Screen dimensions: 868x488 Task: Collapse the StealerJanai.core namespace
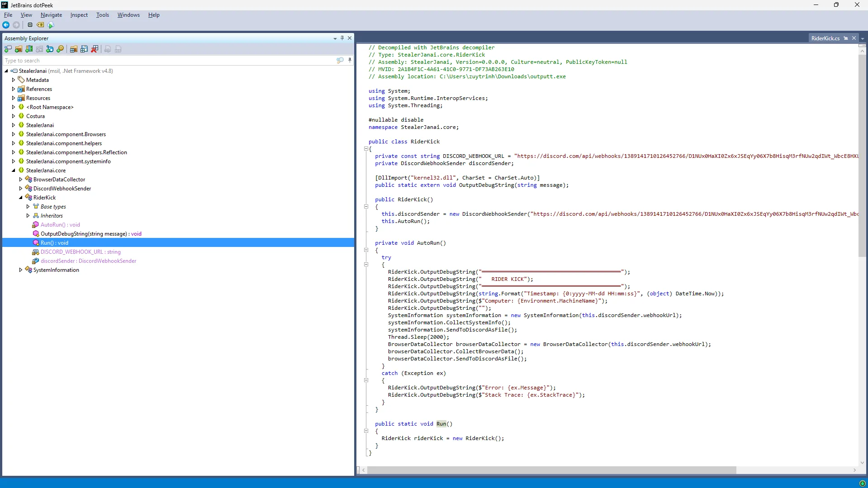tap(14, 171)
